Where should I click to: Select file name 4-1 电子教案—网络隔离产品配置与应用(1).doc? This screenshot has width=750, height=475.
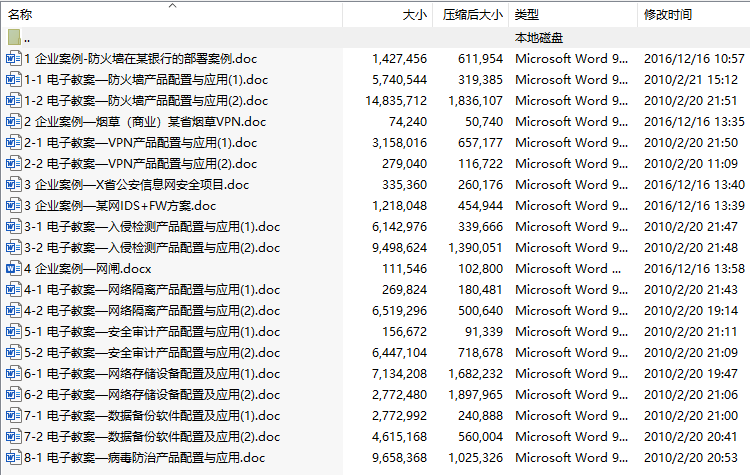click(152, 290)
